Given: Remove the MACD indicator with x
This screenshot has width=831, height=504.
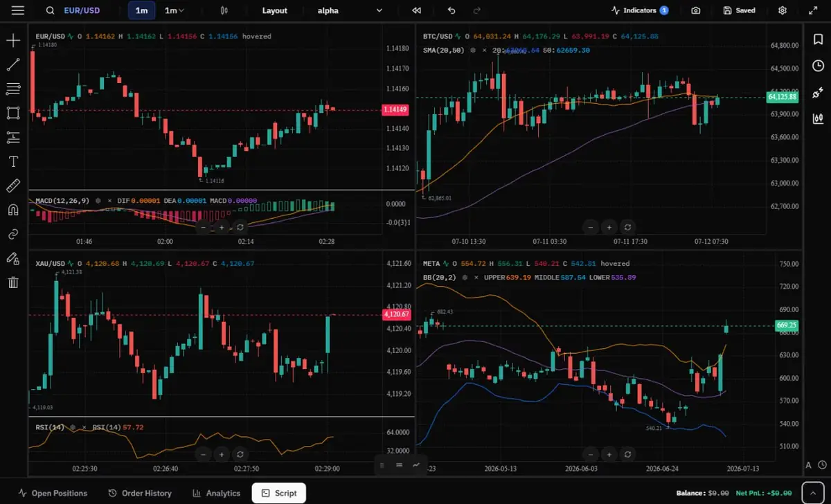Looking at the screenshot, I should (x=109, y=201).
